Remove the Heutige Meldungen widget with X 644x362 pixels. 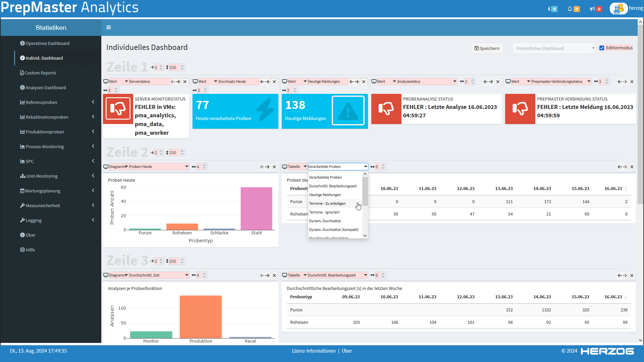click(x=364, y=81)
